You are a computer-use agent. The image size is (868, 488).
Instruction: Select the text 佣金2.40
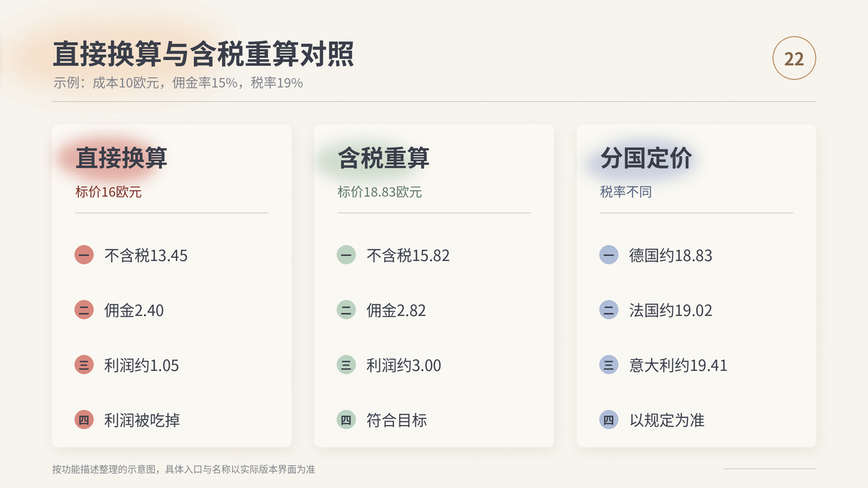(x=134, y=310)
